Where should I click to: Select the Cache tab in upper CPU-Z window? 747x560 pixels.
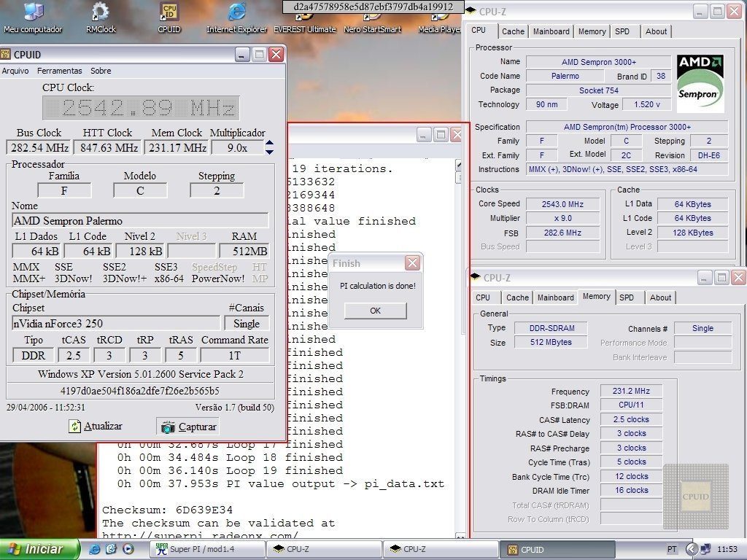tap(513, 31)
